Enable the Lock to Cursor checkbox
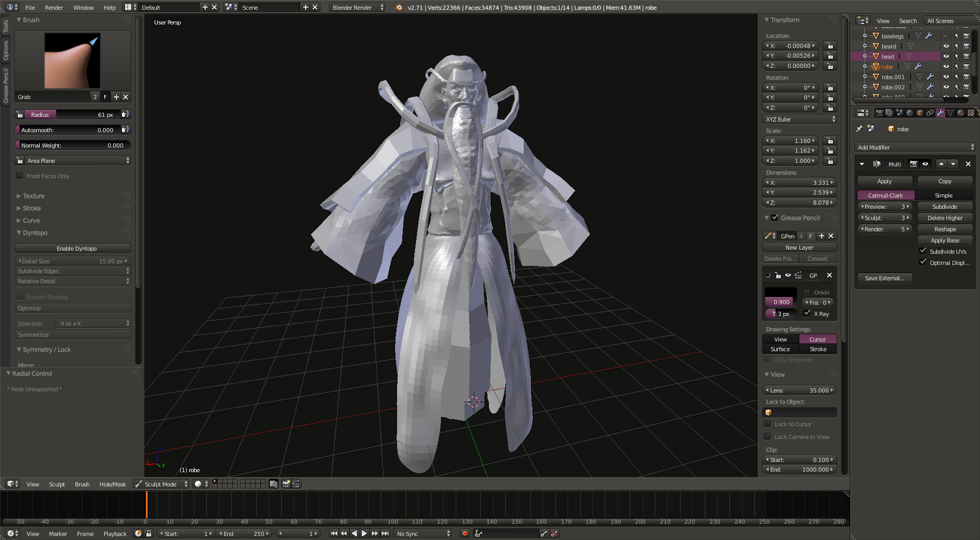 767,424
